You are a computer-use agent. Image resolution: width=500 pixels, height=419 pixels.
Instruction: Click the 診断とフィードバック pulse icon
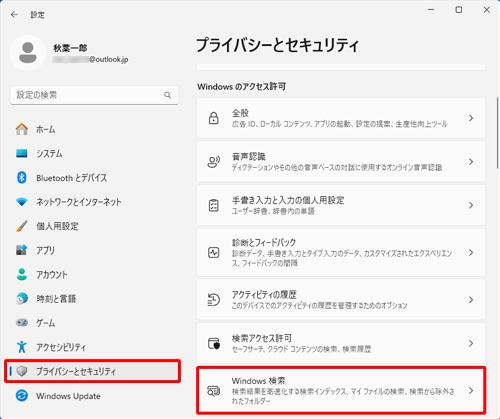(214, 253)
